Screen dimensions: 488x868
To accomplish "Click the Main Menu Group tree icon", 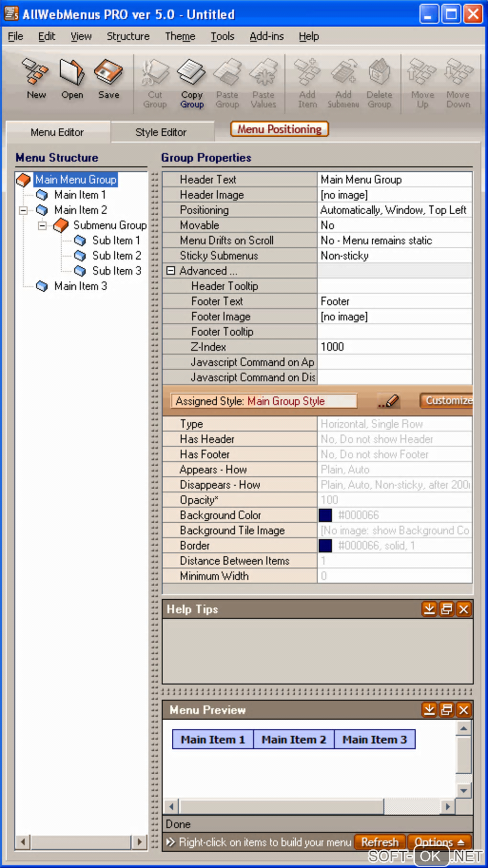I will 23,180.
